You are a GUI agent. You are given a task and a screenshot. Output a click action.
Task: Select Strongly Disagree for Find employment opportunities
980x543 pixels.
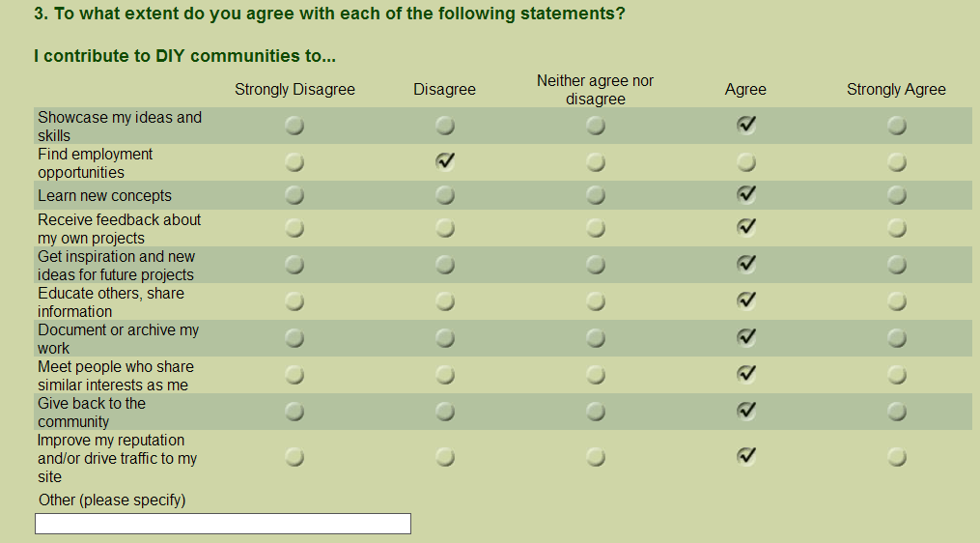pos(294,162)
